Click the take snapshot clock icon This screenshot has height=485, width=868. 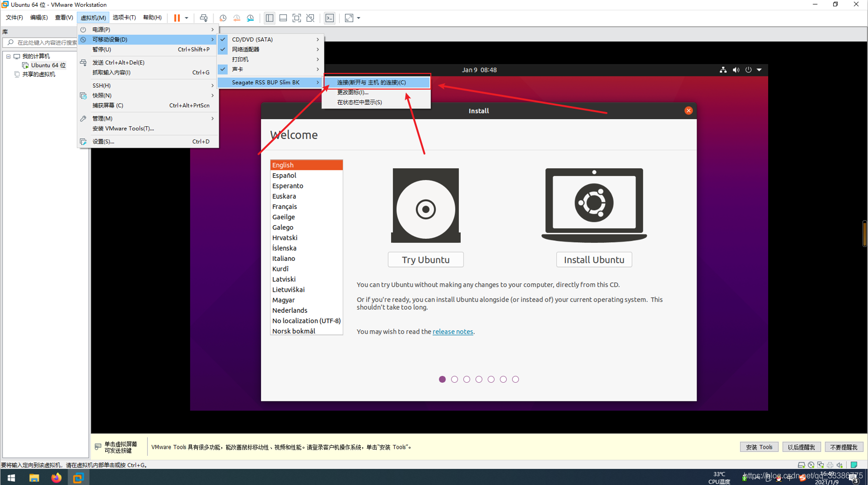point(223,18)
